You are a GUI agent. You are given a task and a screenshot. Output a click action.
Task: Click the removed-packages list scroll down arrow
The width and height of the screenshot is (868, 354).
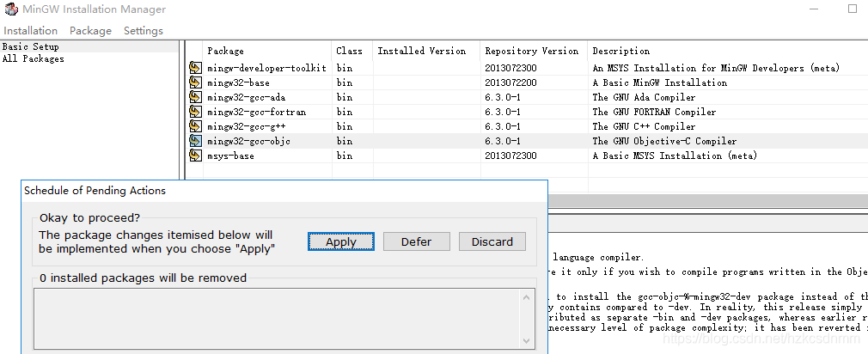click(x=527, y=341)
